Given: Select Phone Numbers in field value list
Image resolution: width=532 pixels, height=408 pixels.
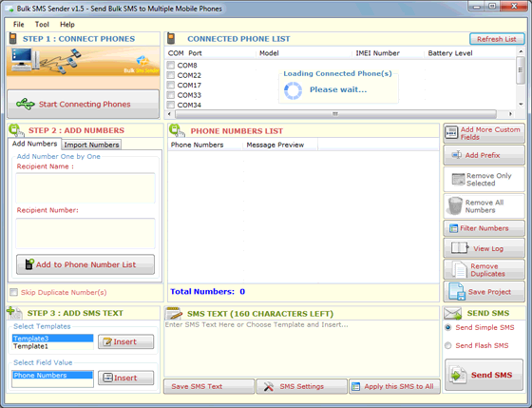Looking at the screenshot, I should tap(52, 375).
